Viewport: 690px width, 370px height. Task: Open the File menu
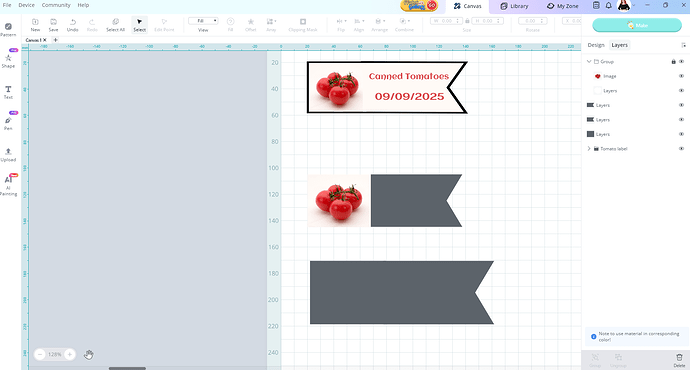click(x=7, y=5)
